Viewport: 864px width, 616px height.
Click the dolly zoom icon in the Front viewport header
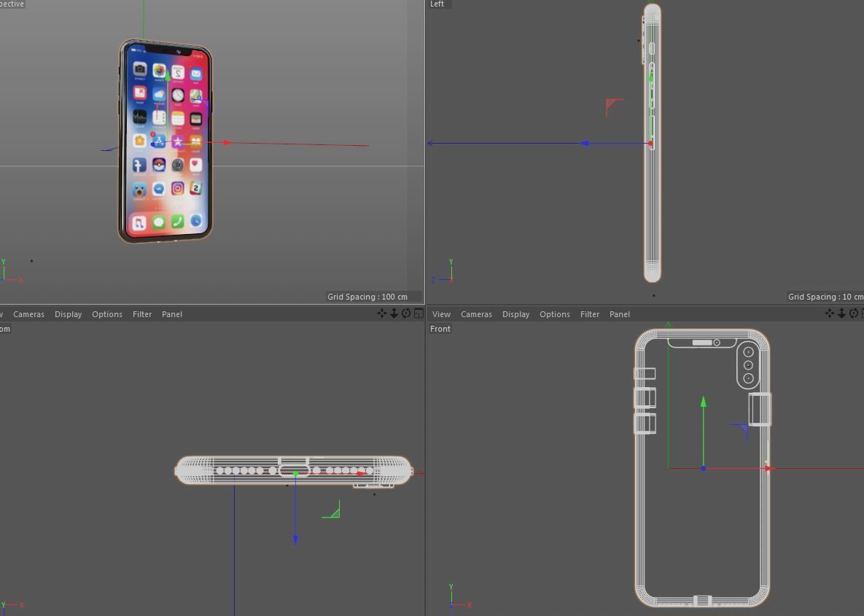(x=841, y=313)
